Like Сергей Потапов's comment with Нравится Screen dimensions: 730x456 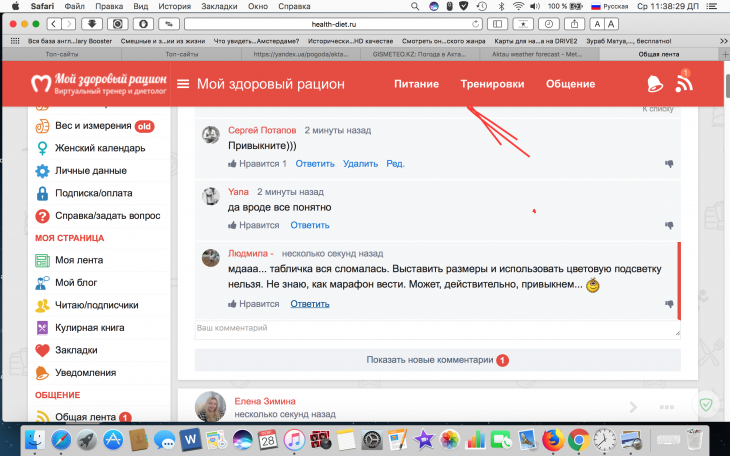click(257, 164)
